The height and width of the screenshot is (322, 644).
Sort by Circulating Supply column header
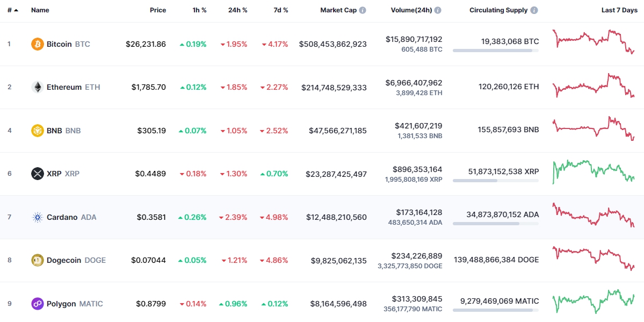(x=498, y=10)
